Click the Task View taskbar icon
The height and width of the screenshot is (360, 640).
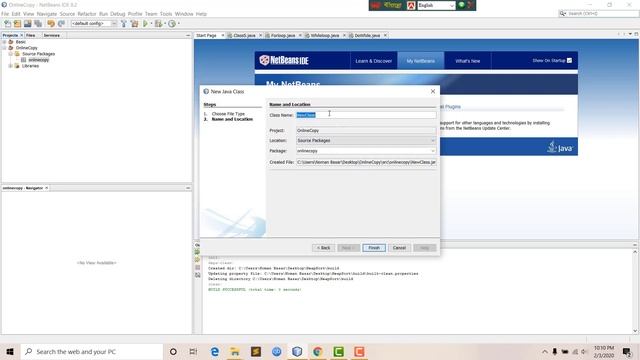(193, 351)
